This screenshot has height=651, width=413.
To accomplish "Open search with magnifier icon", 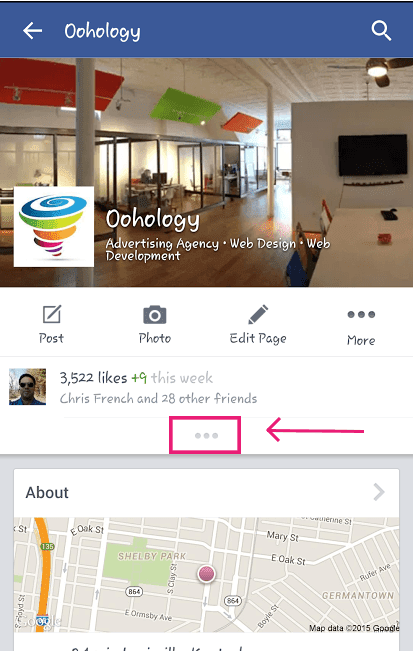I will click(x=381, y=31).
